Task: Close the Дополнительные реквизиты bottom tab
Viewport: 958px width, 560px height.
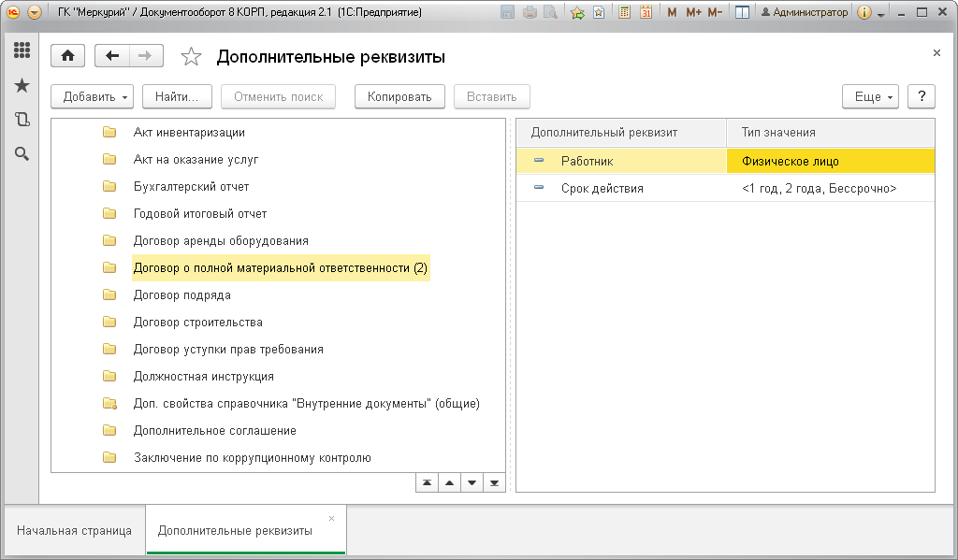Action: [332, 519]
